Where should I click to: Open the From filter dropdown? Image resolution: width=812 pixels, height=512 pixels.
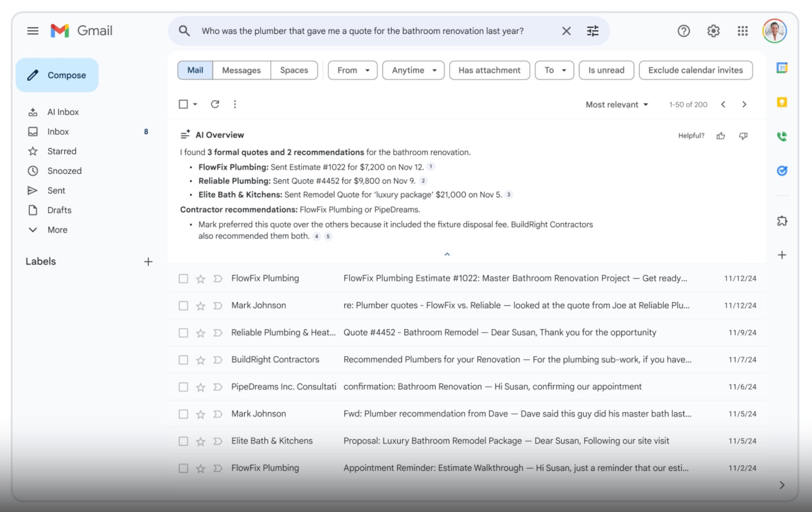point(352,70)
